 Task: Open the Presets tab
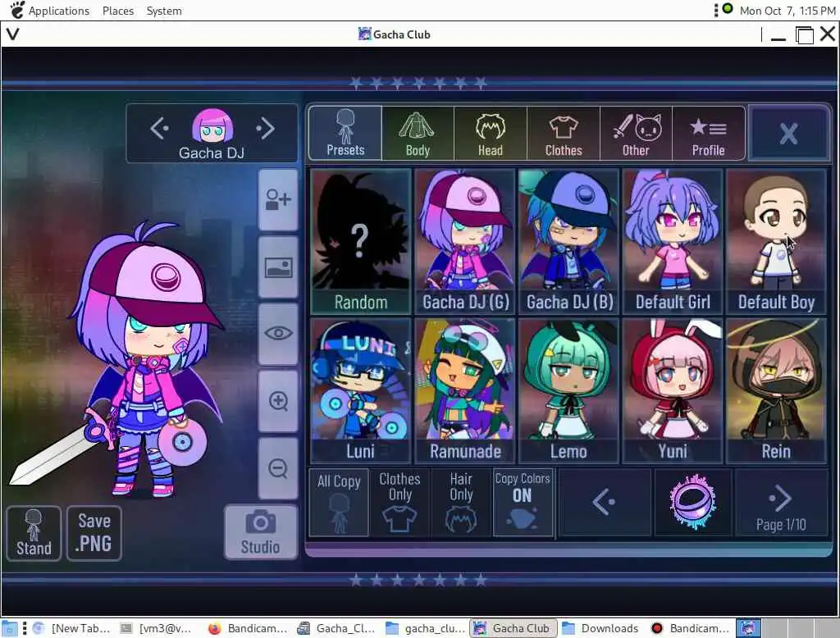(x=345, y=134)
